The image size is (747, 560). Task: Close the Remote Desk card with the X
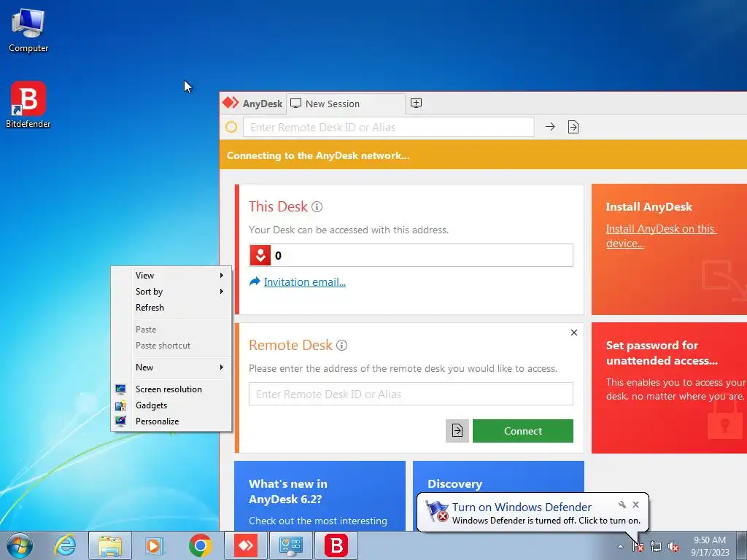point(574,332)
